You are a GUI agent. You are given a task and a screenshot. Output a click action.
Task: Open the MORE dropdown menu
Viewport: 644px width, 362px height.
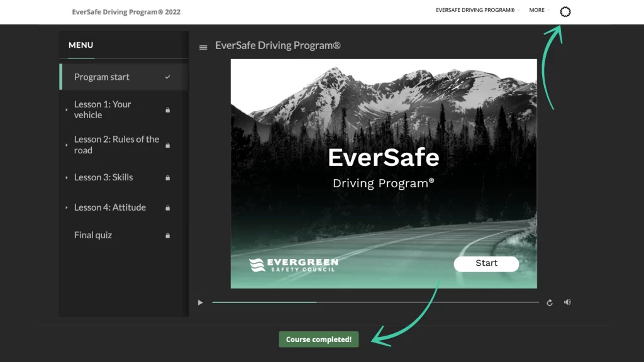pos(539,10)
